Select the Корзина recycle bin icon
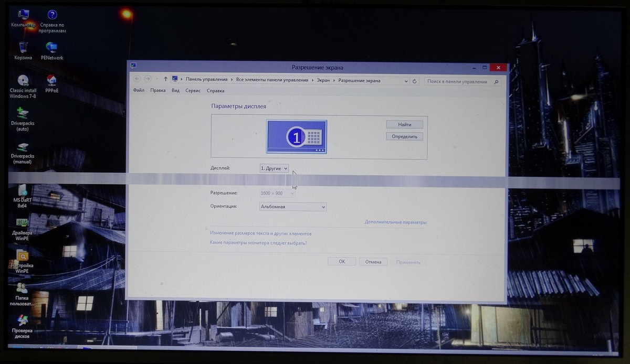This screenshot has width=630, height=364. coord(23,48)
